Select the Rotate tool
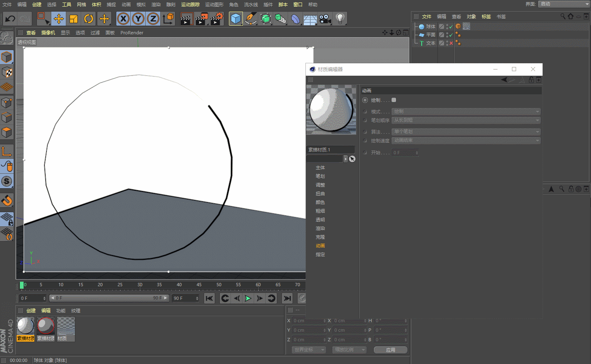Image resolution: width=591 pixels, height=364 pixels. [x=89, y=19]
